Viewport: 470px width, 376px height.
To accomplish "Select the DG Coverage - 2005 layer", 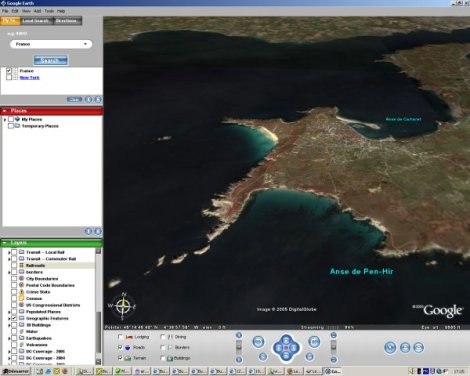I will [x=45, y=352].
